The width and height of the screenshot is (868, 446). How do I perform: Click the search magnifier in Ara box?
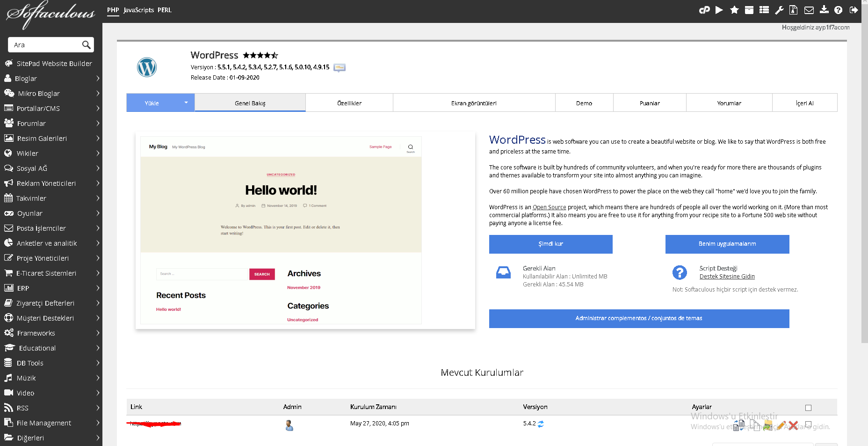point(86,45)
